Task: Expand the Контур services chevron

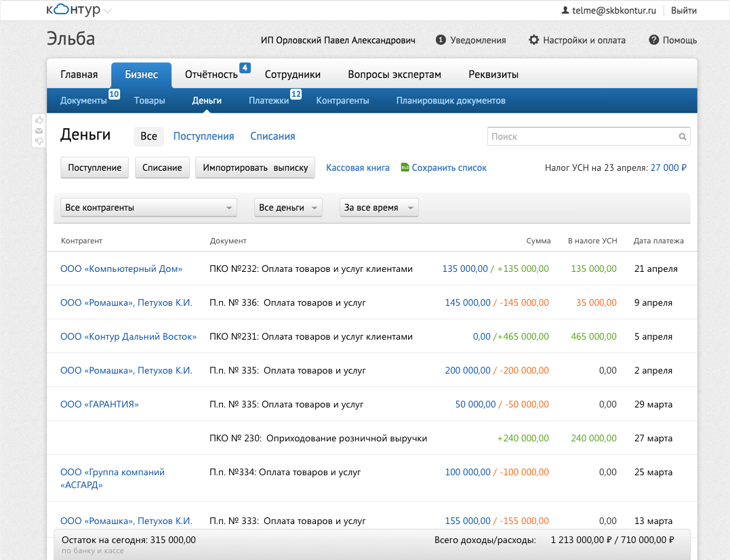Action: (108, 11)
